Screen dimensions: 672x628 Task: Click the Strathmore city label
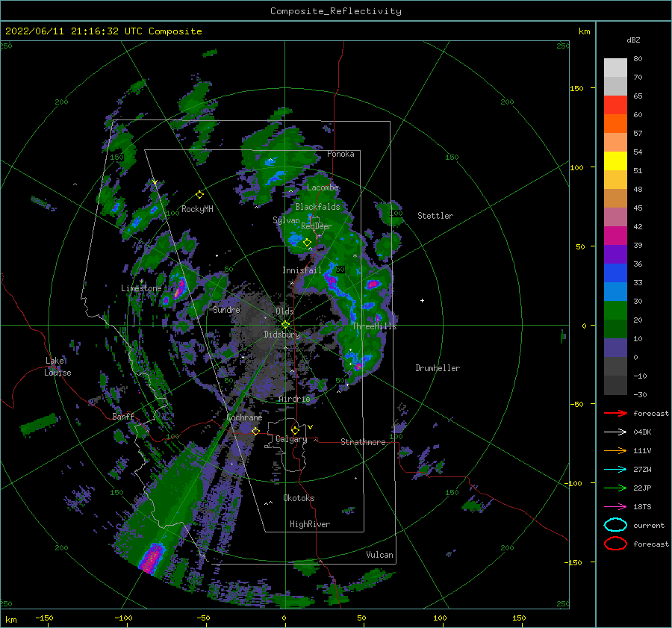[x=363, y=442]
